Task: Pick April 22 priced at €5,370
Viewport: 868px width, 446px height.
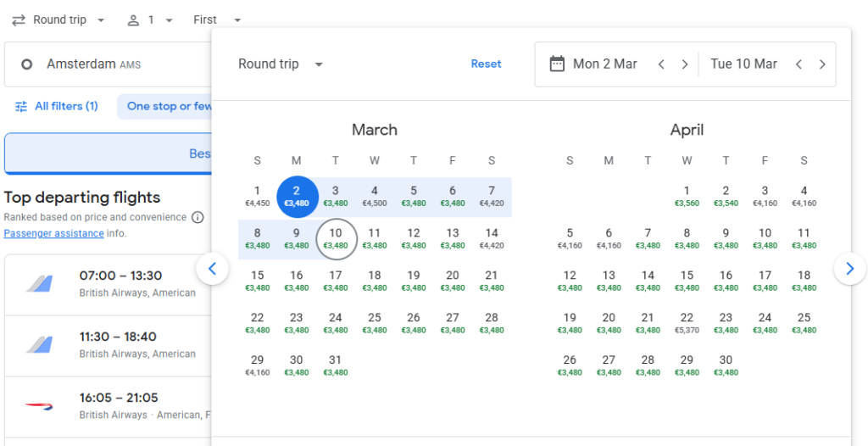Action: tap(687, 323)
